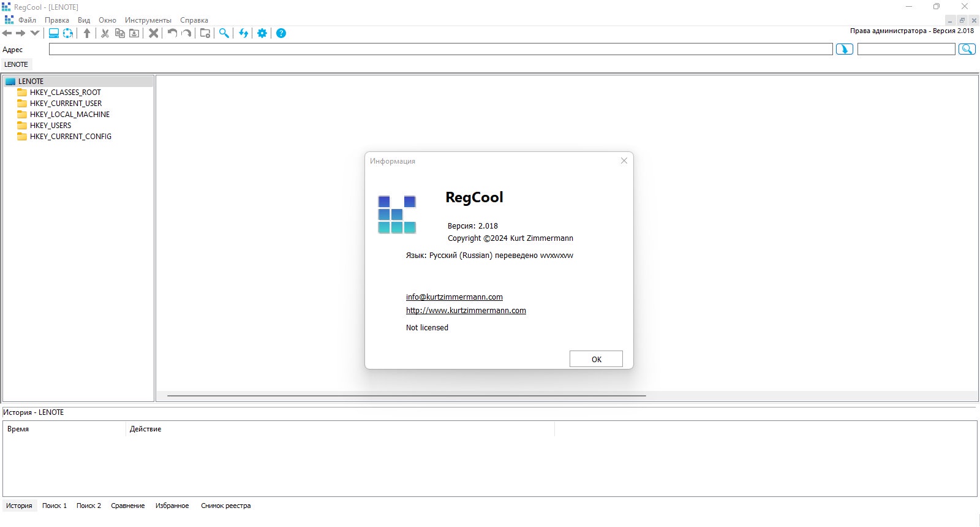Close the Информация dialog with X
Screen dimensions: 980x527
click(x=624, y=161)
